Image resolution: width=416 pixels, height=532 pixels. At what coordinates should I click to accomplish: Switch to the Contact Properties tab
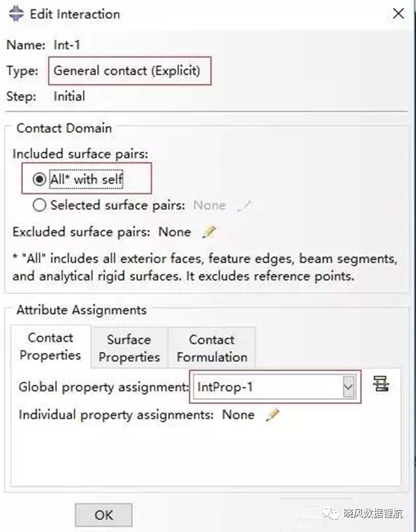(51, 346)
